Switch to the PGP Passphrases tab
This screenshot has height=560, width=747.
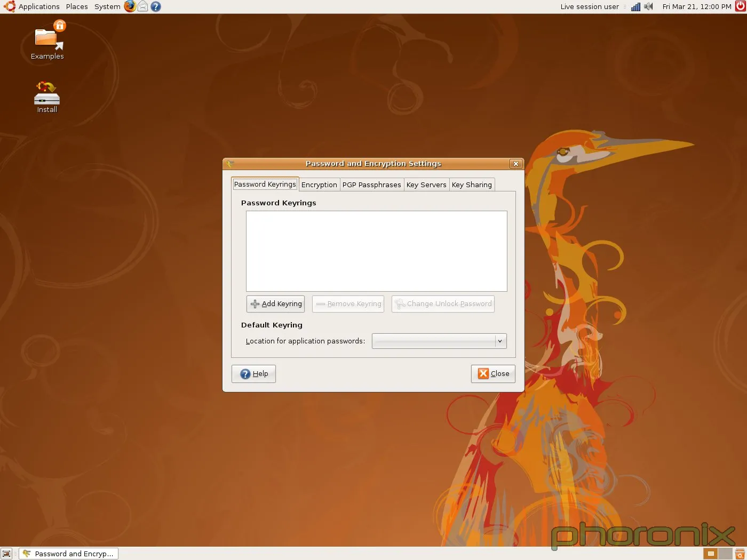coord(371,185)
